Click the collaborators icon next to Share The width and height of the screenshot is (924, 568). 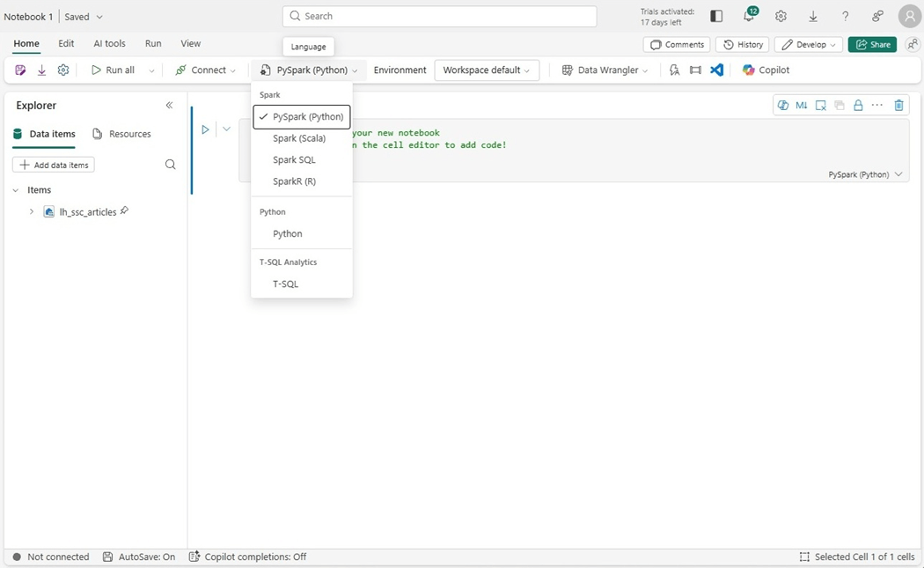913,45
